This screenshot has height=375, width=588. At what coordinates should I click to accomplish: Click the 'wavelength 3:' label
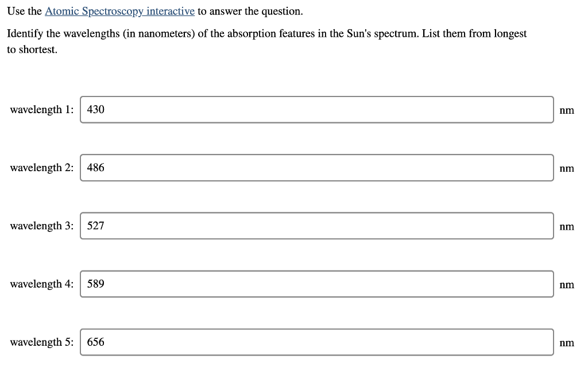point(42,226)
